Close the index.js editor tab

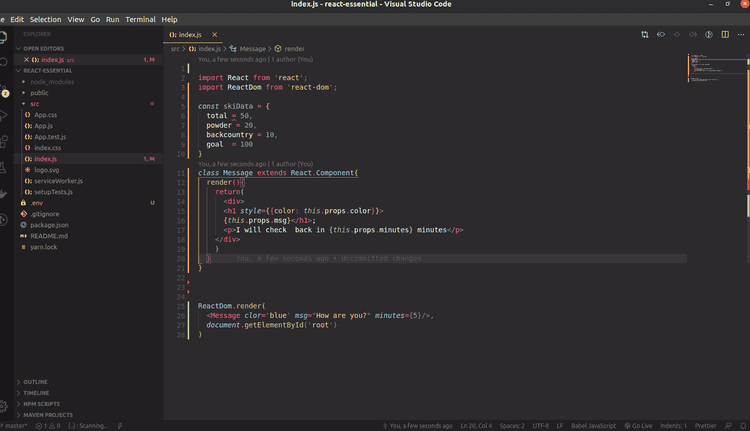tap(215, 34)
